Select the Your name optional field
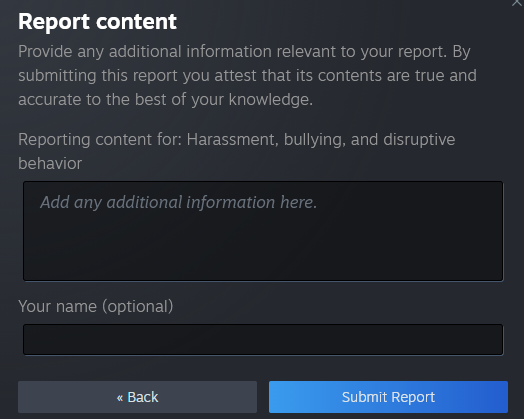This screenshot has height=419, width=524. (x=263, y=339)
